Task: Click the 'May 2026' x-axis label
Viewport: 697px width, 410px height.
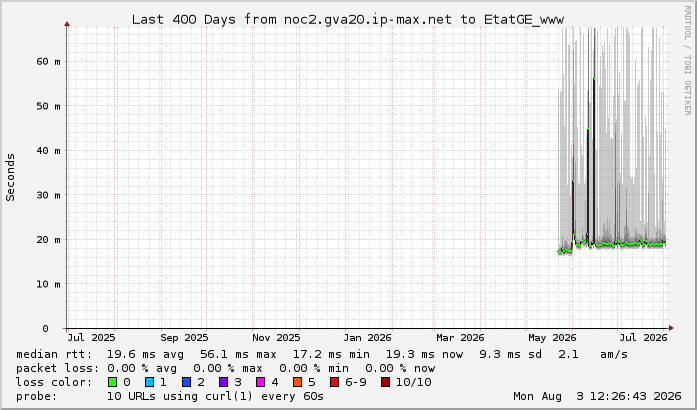Action: coord(552,338)
